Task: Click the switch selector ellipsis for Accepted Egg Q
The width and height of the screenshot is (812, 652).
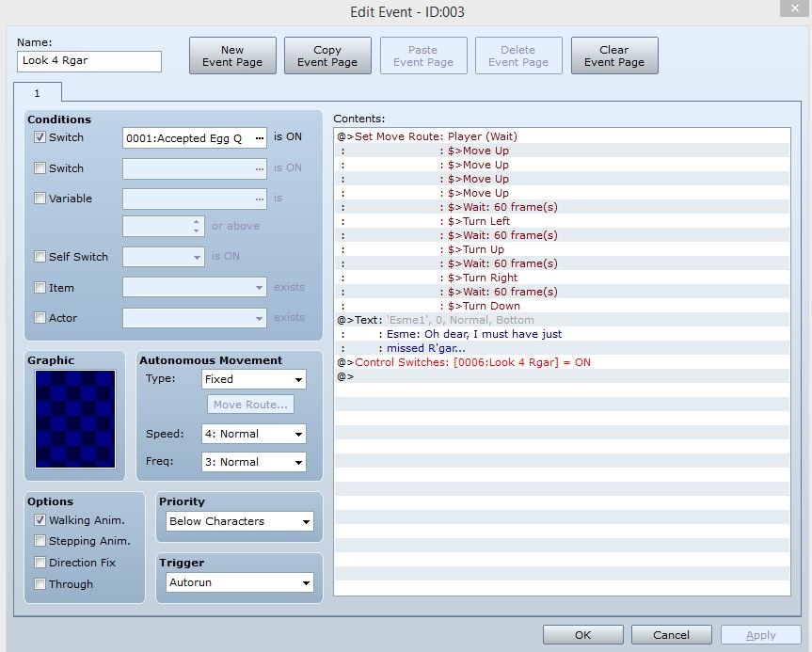Action: [x=259, y=138]
